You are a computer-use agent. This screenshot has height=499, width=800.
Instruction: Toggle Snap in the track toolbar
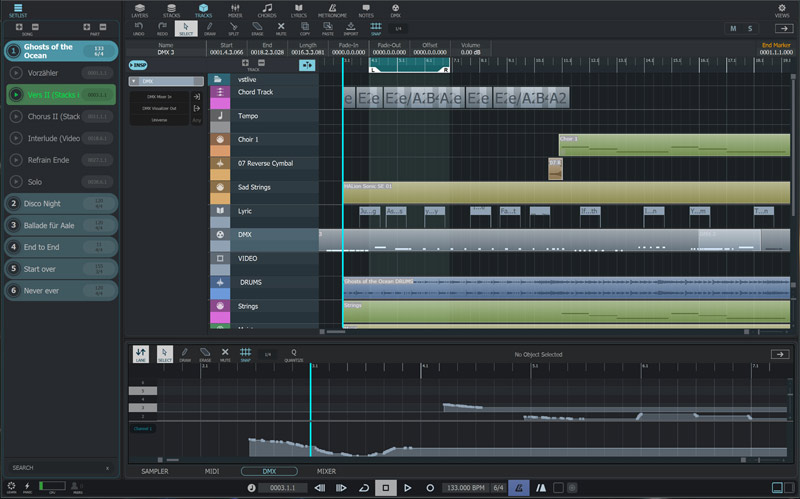(376, 29)
